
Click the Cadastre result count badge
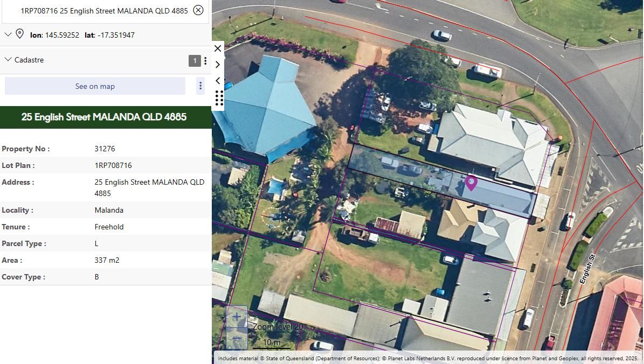195,61
